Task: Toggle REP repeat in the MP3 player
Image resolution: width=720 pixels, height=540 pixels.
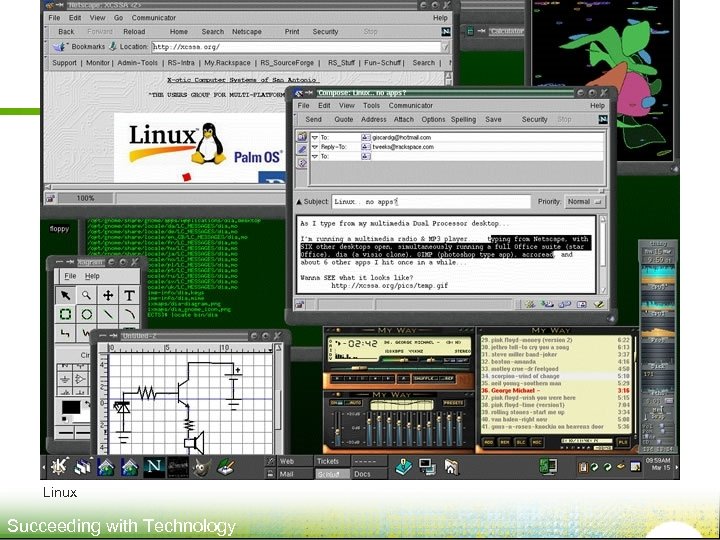Action: tap(448, 378)
